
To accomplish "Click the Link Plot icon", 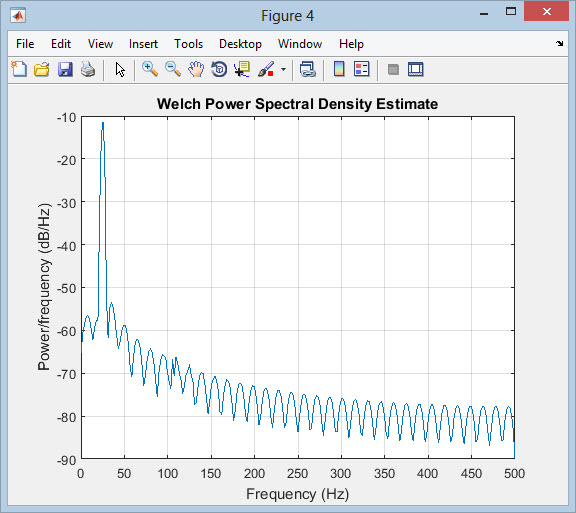I will pyautogui.click(x=307, y=69).
